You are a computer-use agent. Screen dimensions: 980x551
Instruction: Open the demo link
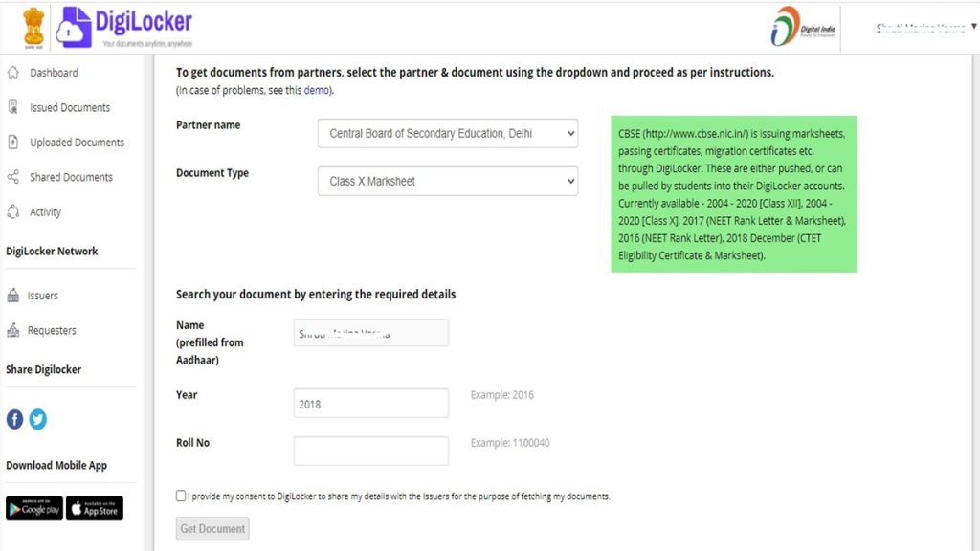pos(316,90)
